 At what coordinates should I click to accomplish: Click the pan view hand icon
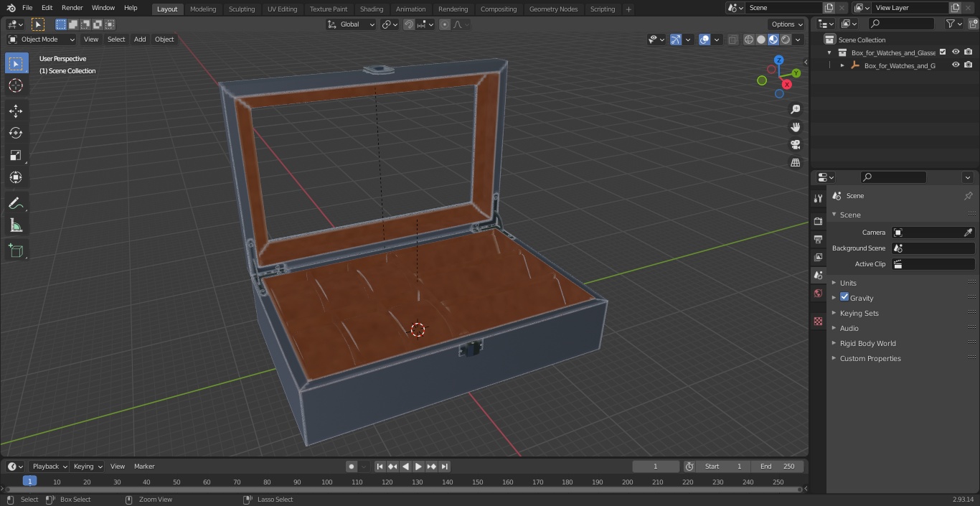point(795,127)
